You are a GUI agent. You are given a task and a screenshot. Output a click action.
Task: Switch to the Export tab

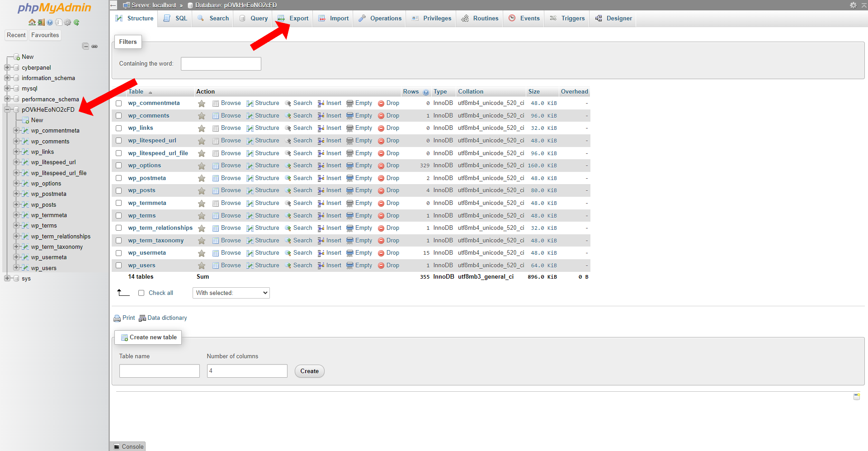[293, 19]
